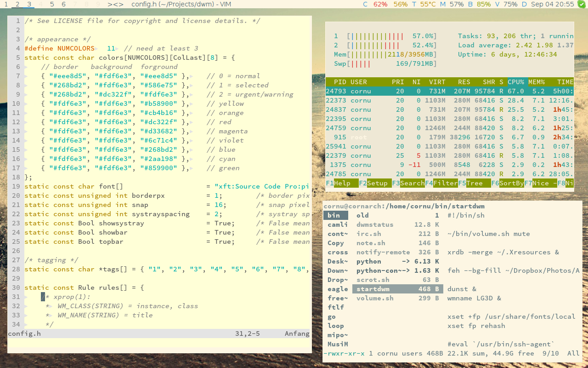The height and width of the screenshot is (368, 588).
Task: Click the date and time in status bar
Action: coord(553,4)
